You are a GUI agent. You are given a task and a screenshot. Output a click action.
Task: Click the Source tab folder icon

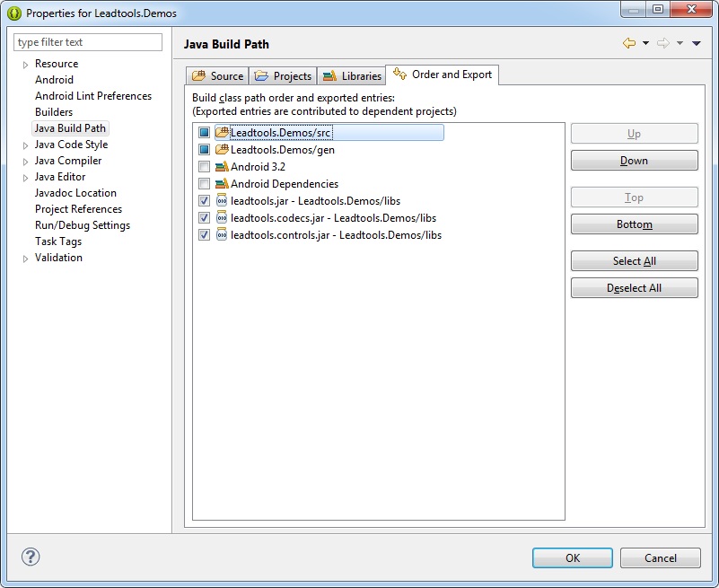[x=199, y=75]
